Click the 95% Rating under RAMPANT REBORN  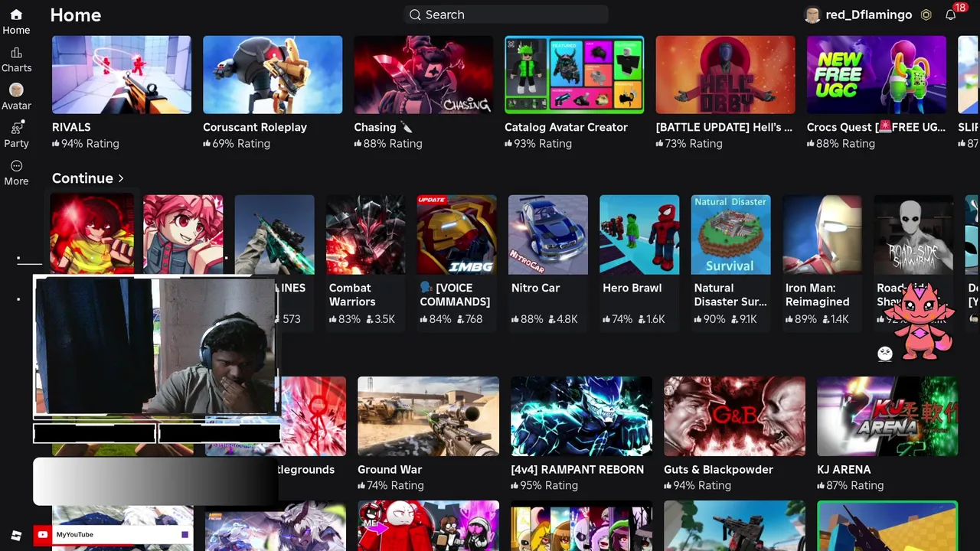click(x=544, y=485)
